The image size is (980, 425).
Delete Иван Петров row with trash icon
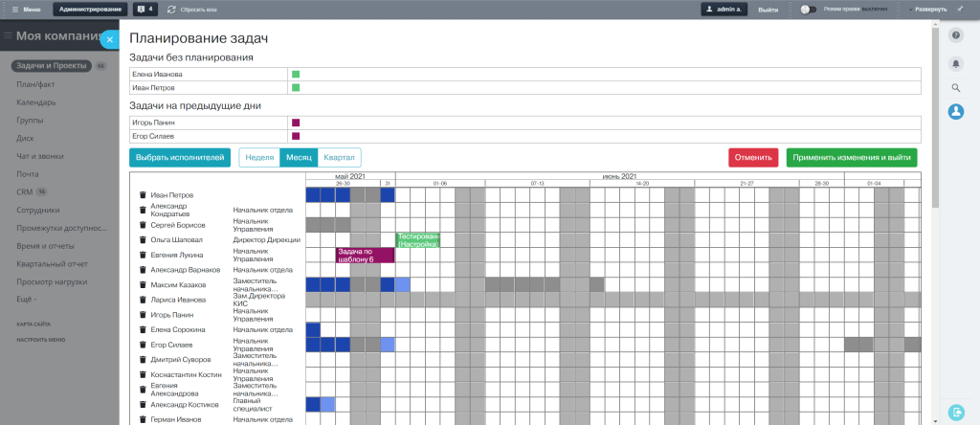143,195
